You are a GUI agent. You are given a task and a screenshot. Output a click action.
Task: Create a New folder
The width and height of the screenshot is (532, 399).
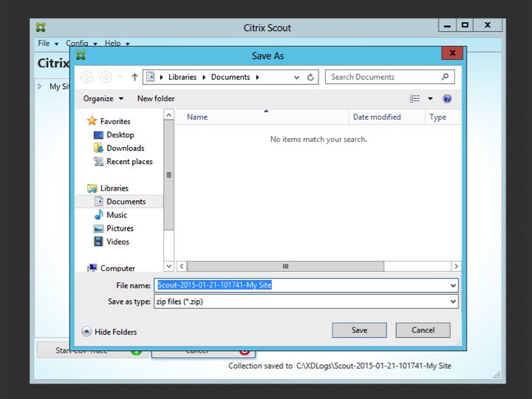click(156, 98)
